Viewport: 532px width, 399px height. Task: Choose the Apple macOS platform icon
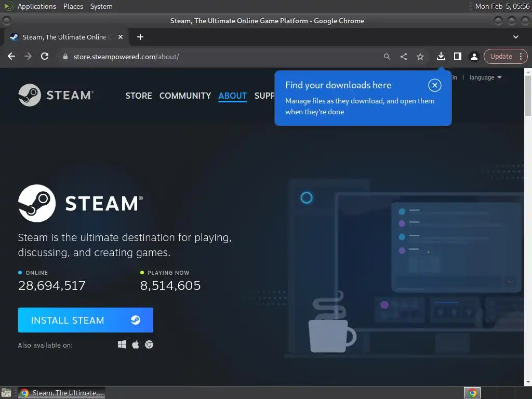tap(136, 345)
